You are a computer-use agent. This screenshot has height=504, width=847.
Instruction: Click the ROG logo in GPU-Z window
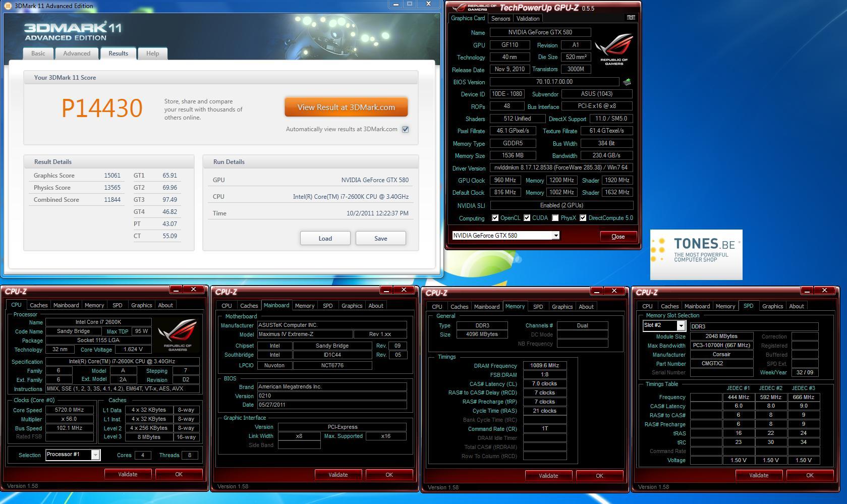(x=614, y=49)
